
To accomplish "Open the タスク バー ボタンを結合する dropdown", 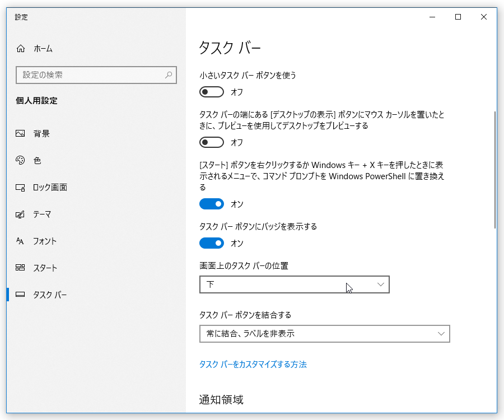I will 324,334.
